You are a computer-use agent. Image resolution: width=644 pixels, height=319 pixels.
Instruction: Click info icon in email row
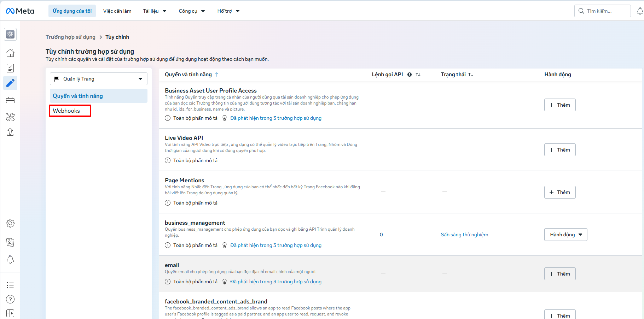coord(168,282)
